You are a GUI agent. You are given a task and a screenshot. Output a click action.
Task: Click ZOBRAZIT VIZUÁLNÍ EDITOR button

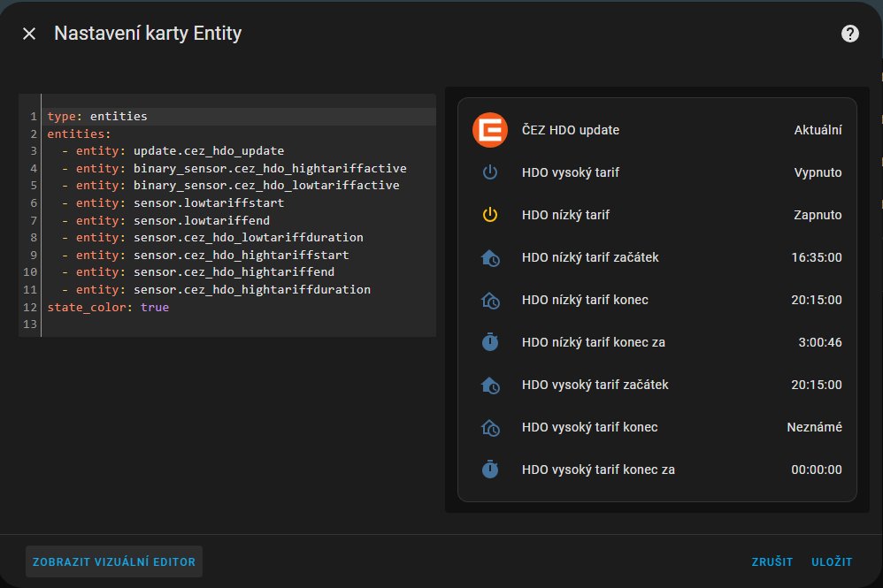[114, 561]
